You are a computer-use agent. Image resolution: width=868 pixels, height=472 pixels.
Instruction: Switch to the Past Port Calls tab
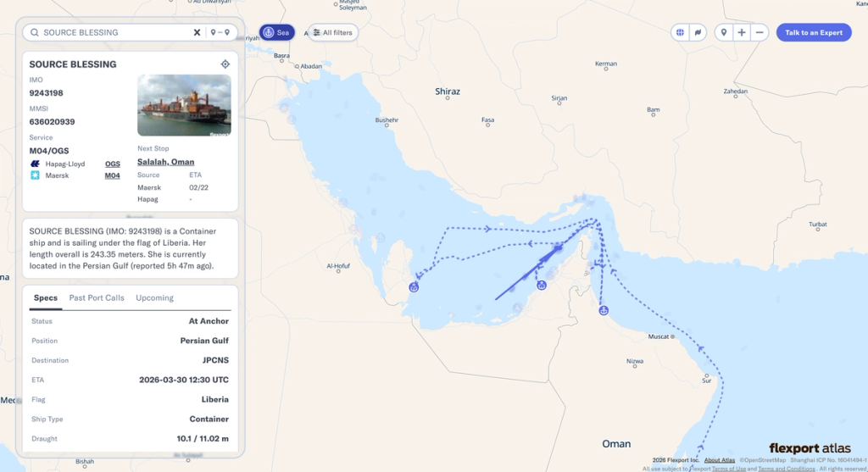pos(97,297)
